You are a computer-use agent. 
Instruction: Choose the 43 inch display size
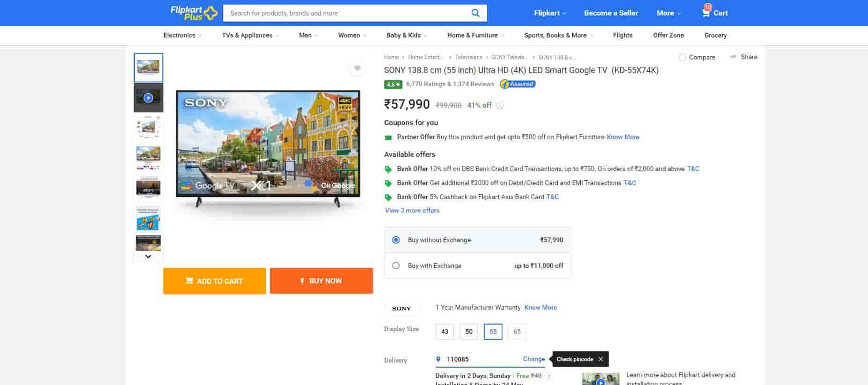coord(445,332)
